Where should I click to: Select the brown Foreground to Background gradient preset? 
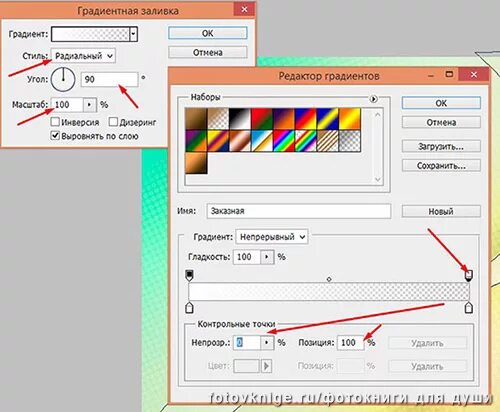tap(196, 119)
